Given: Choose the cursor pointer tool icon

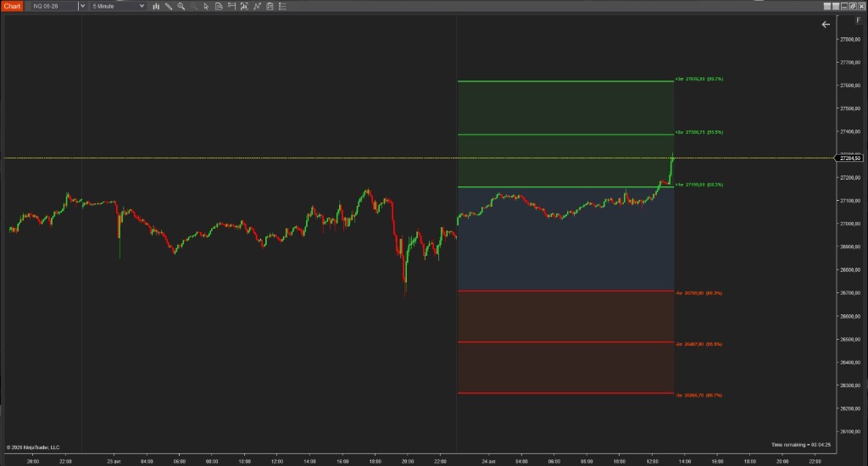Looking at the screenshot, I should coord(208,6).
